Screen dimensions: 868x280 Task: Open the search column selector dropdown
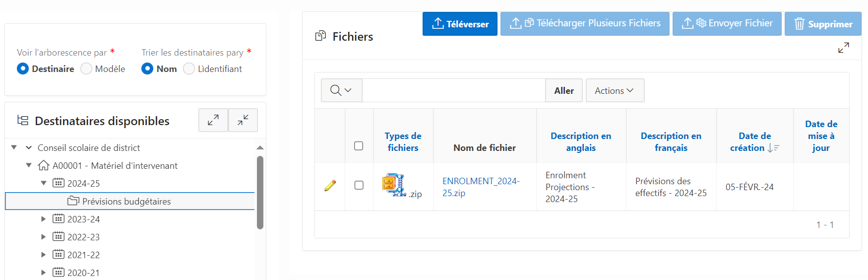[x=341, y=90]
